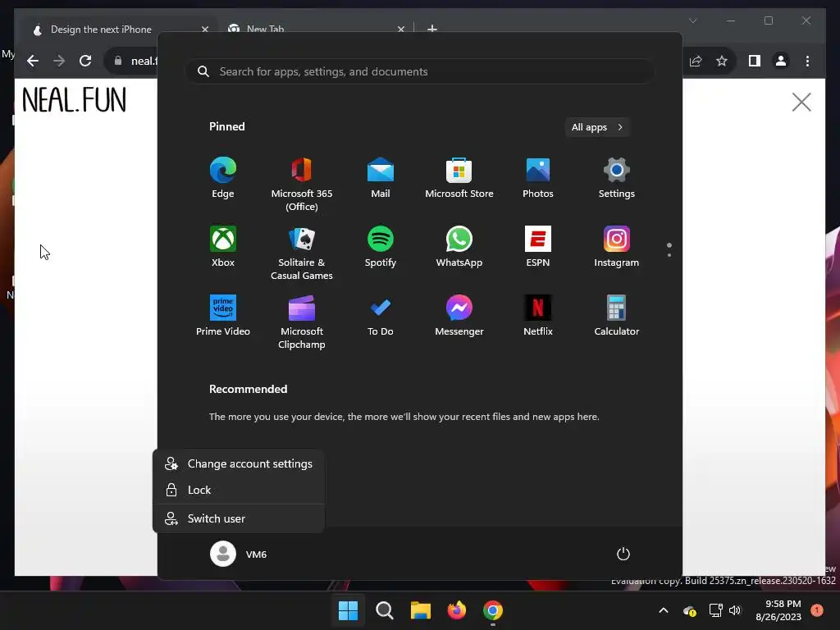840x630 pixels.
Task: Launch Spotify
Action: pyautogui.click(x=381, y=246)
